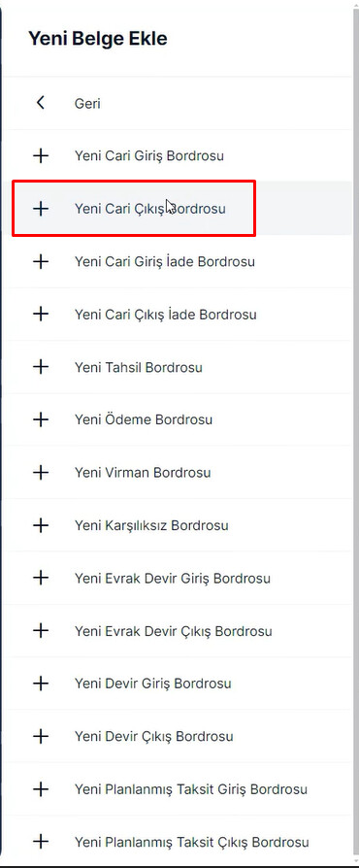Click plus icon beside Yeni Cari Çıkış Bordrosu
This screenshot has width=359, height=868.
tap(41, 209)
